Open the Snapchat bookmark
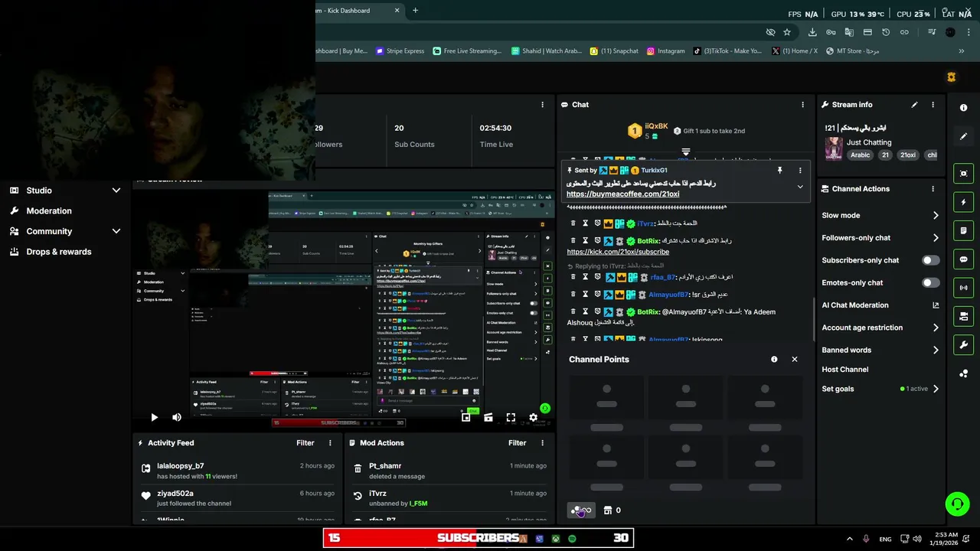 [614, 51]
